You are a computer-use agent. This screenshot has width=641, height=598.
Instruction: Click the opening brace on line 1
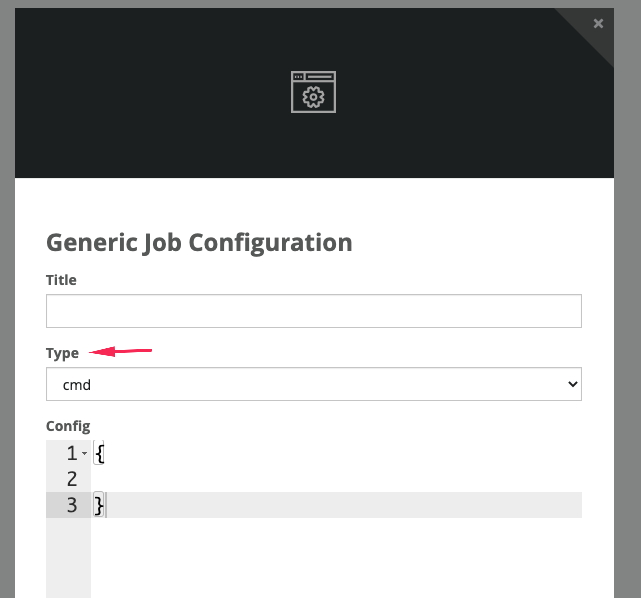(x=99, y=453)
